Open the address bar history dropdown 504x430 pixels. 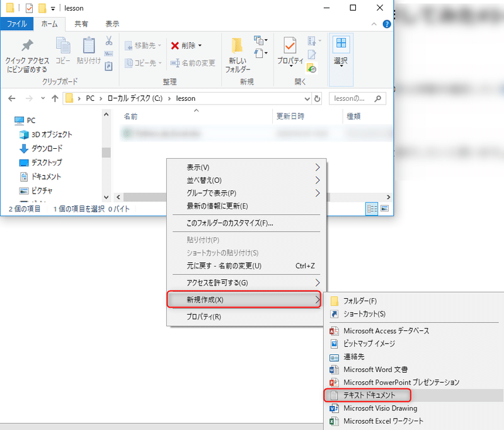(x=307, y=98)
